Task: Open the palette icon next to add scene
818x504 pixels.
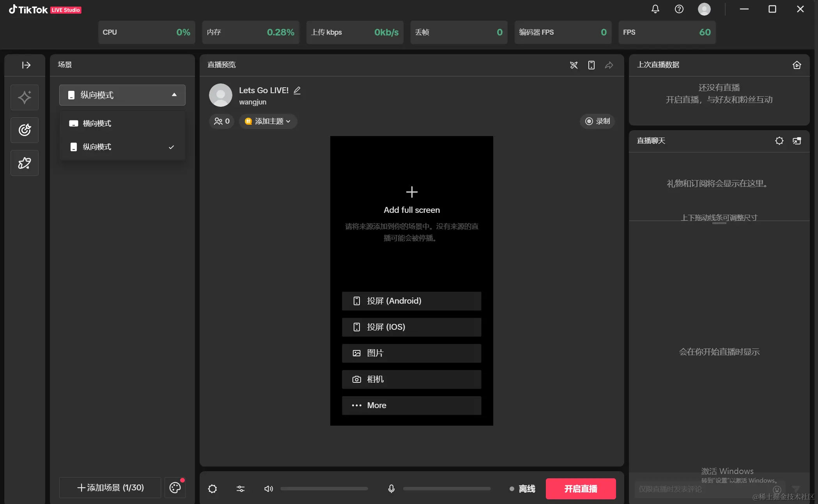Action: (x=175, y=488)
